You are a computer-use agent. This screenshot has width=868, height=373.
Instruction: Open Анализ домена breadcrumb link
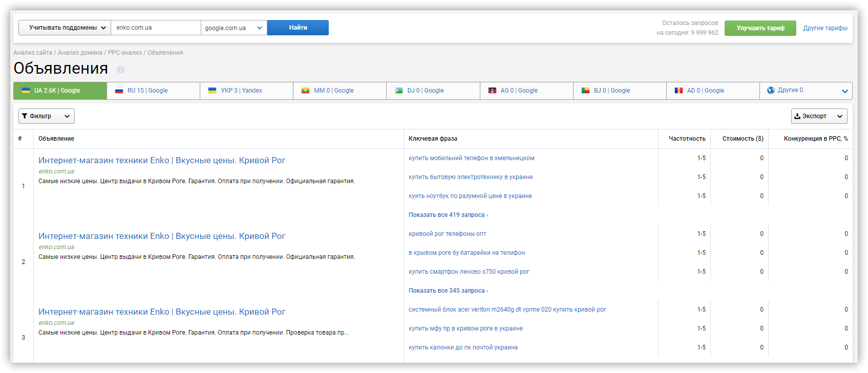click(x=80, y=53)
